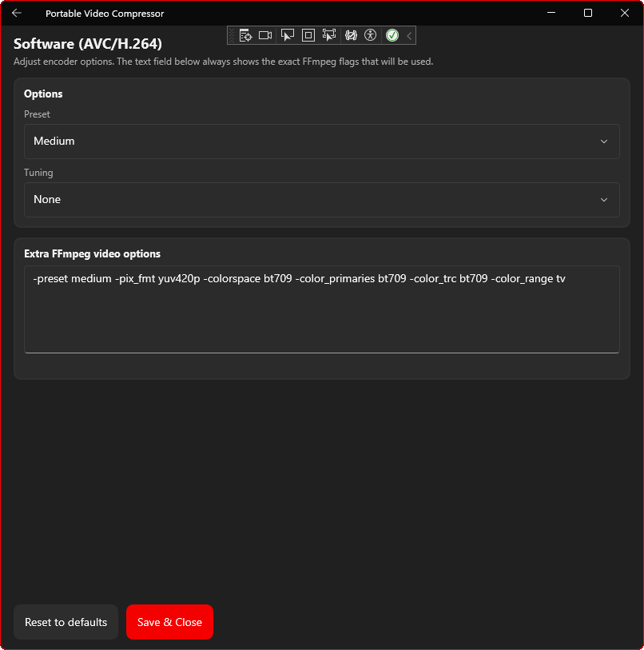Toggle display layout adorners icon

[x=308, y=35]
